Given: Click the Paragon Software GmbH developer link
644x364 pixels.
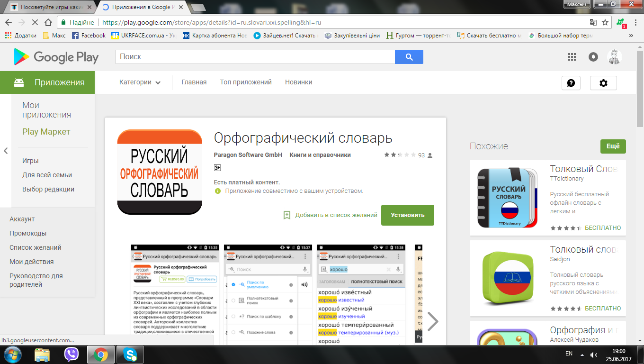Looking at the screenshot, I should pyautogui.click(x=248, y=155).
